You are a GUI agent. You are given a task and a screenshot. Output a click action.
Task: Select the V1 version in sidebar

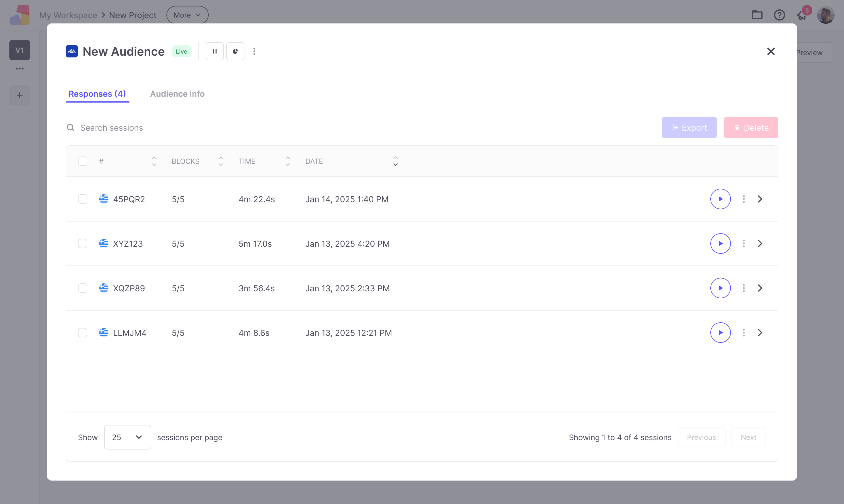(20, 50)
